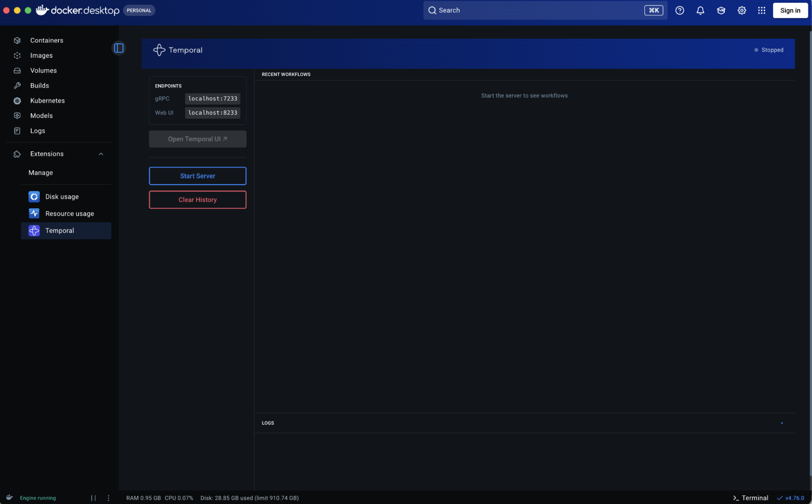This screenshot has width=812, height=504.
Task: Open the engine options three-dot menu
Action: [x=108, y=498]
